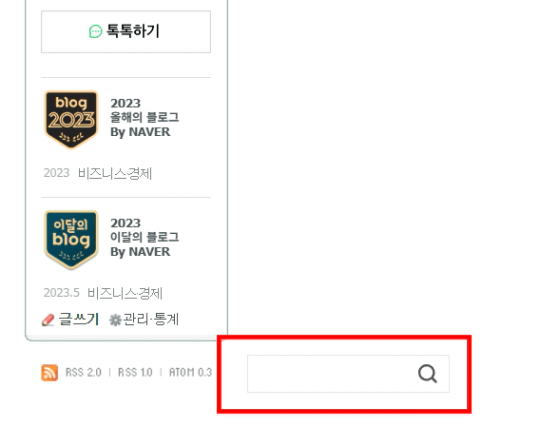Click the 톡톡하기 button
540x447 pixels.
coord(126,32)
